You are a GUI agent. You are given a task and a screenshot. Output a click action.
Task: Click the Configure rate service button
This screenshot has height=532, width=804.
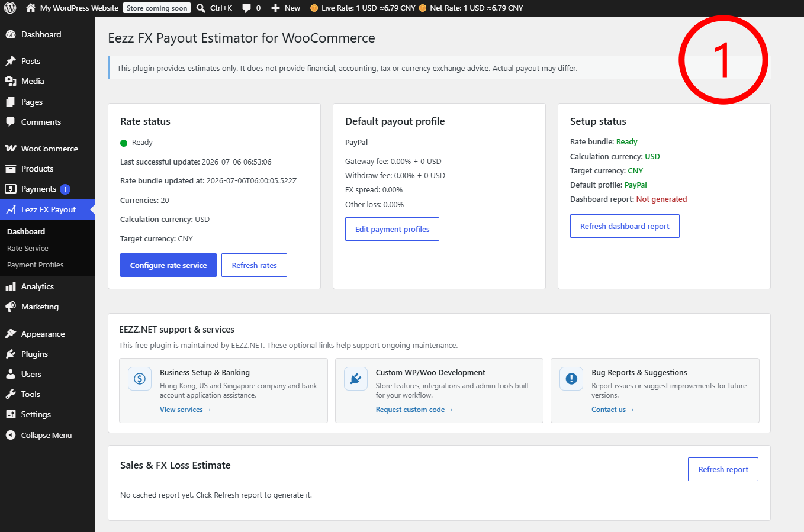(x=169, y=265)
